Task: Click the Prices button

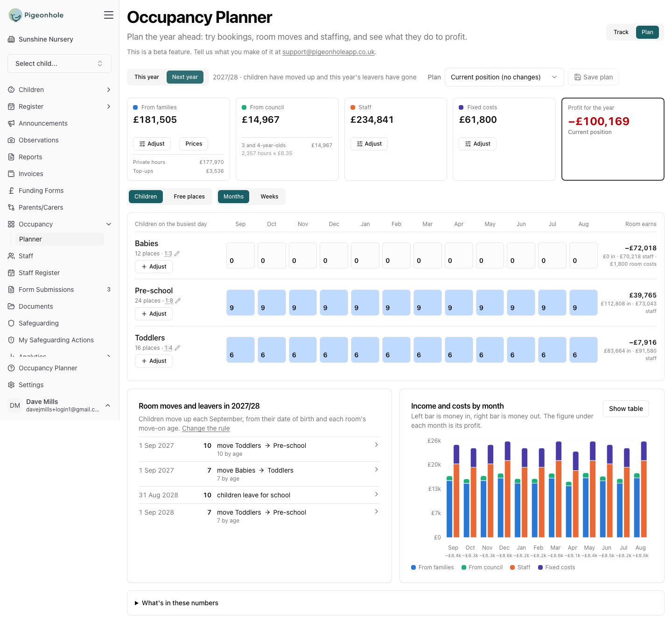Action: pos(194,144)
